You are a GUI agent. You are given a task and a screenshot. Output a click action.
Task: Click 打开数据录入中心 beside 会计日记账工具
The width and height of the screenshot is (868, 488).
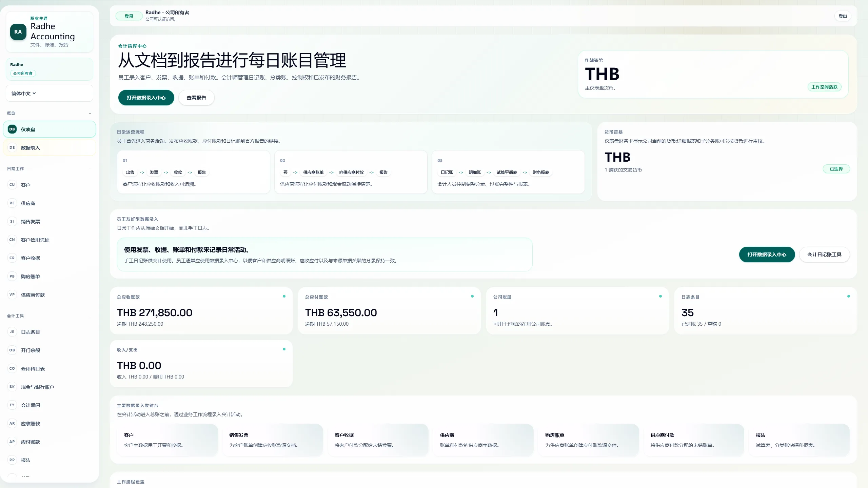point(767,255)
